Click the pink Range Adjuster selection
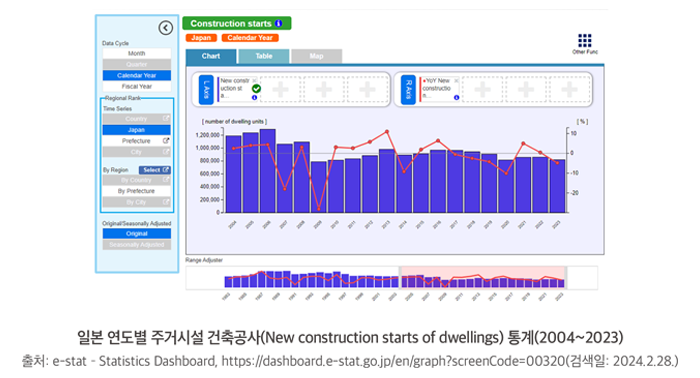This screenshot has width=700, height=378. coord(483,277)
